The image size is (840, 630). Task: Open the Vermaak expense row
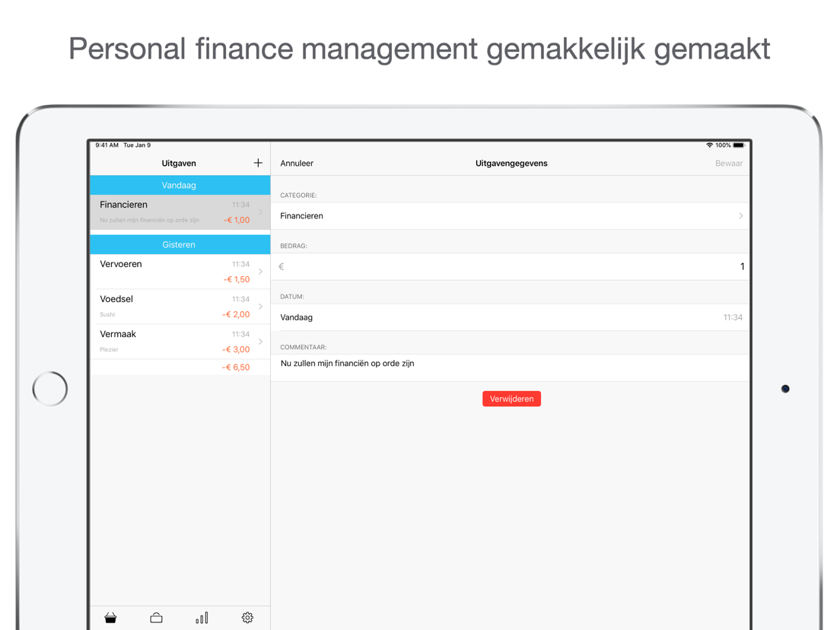180,342
